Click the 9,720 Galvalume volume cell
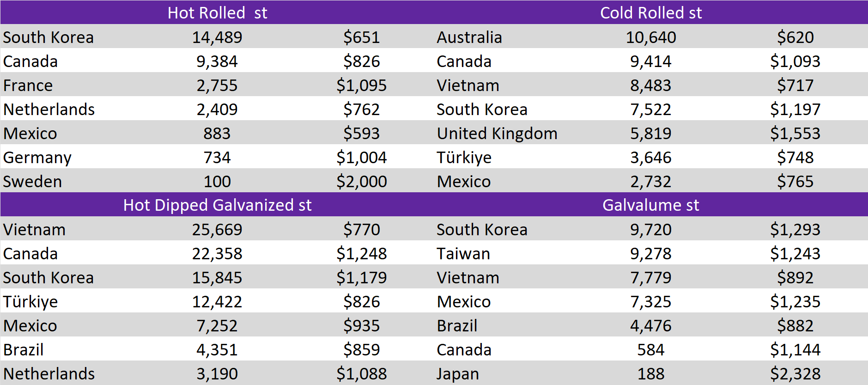 [650, 229]
